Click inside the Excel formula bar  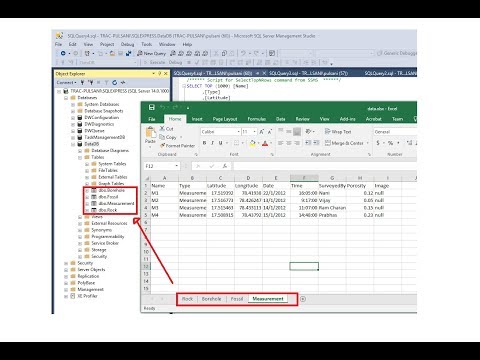(x=325, y=166)
